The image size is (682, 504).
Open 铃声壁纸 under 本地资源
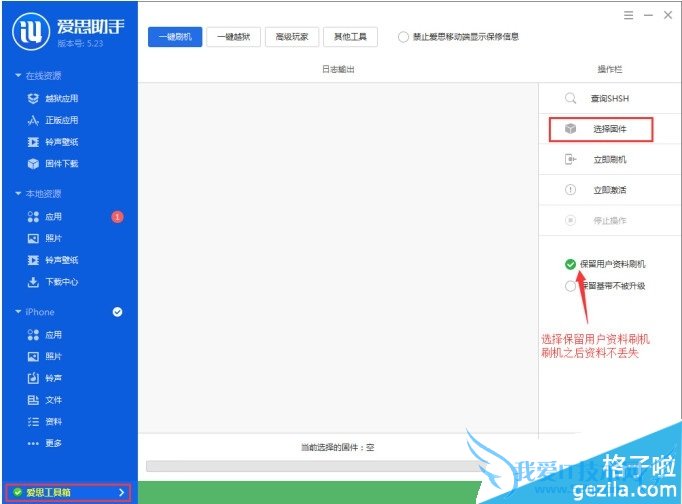(61, 260)
